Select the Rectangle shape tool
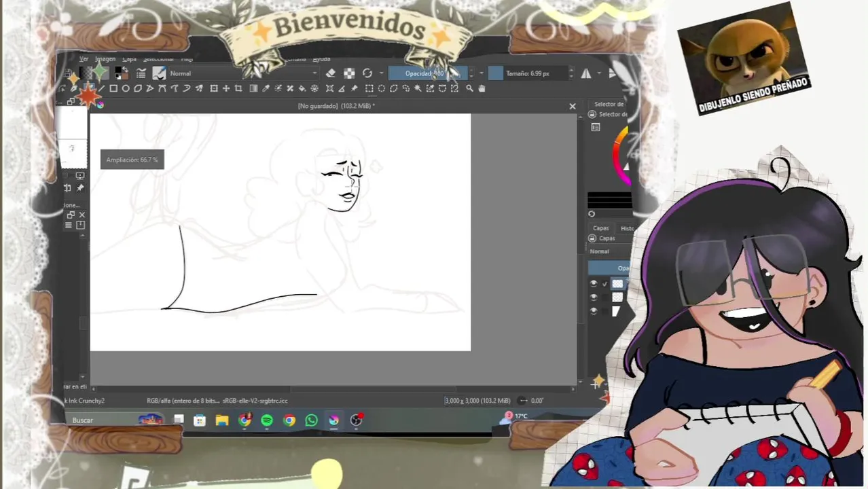868x489 pixels. pyautogui.click(x=113, y=88)
